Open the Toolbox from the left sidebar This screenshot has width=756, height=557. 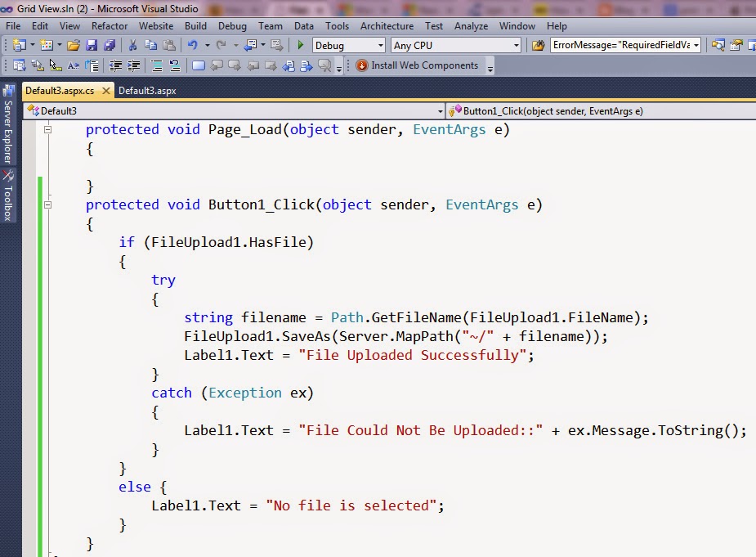[9, 186]
